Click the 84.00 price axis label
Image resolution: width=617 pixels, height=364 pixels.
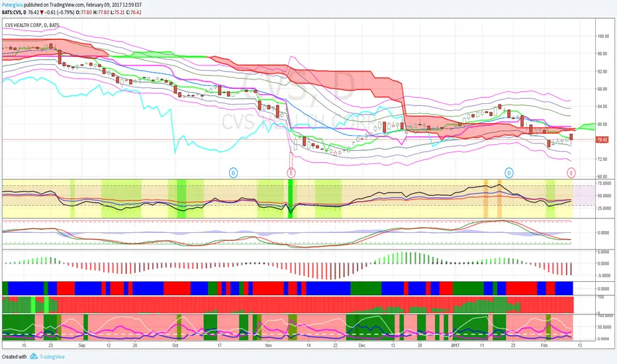(602, 107)
